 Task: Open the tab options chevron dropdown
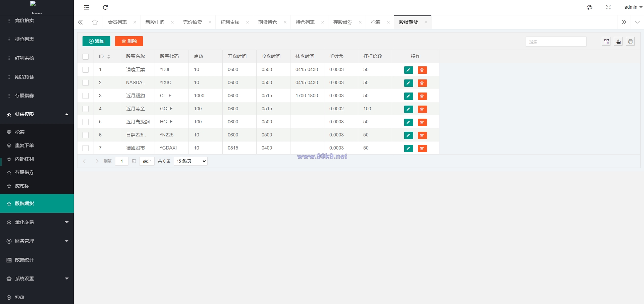click(637, 22)
